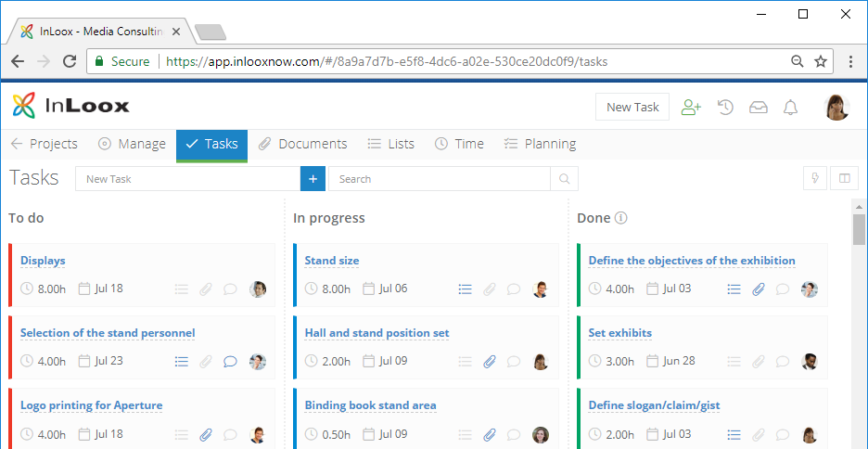The image size is (868, 449).
Task: Open attachment on Define the objectives card
Action: click(x=759, y=289)
